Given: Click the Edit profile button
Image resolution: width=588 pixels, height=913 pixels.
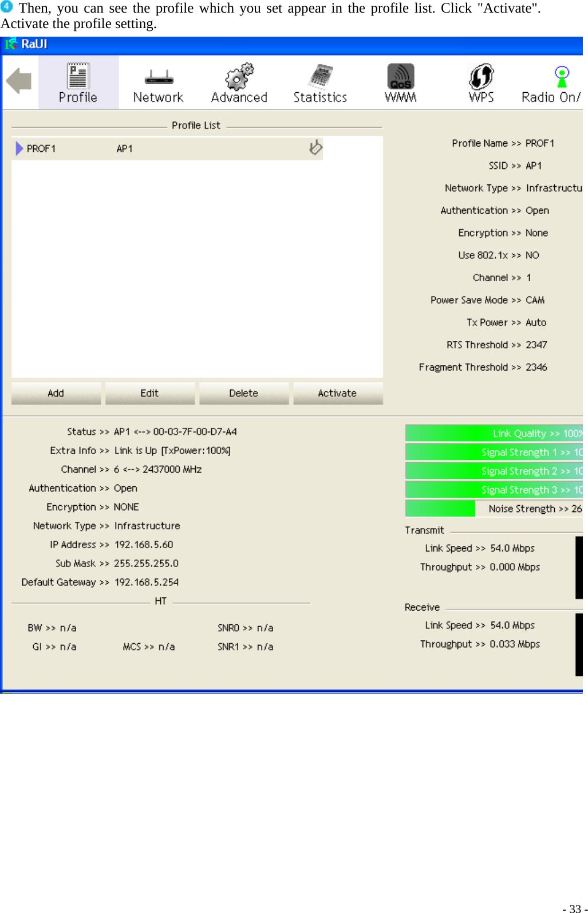Looking at the screenshot, I should pyautogui.click(x=150, y=393).
